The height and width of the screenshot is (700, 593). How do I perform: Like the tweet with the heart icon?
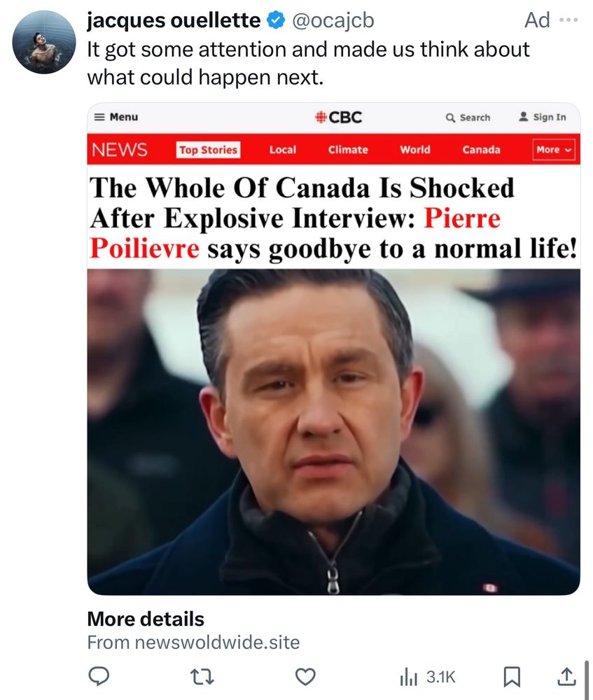pos(304,676)
